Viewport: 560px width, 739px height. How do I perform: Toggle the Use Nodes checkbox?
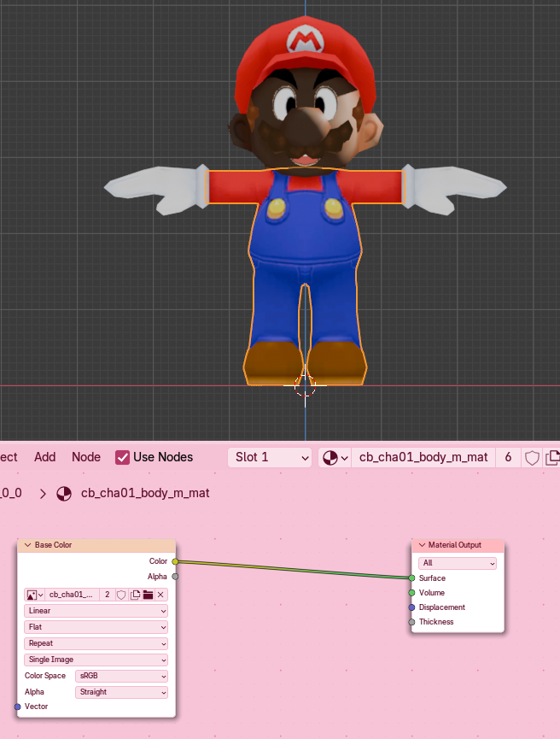coord(122,457)
